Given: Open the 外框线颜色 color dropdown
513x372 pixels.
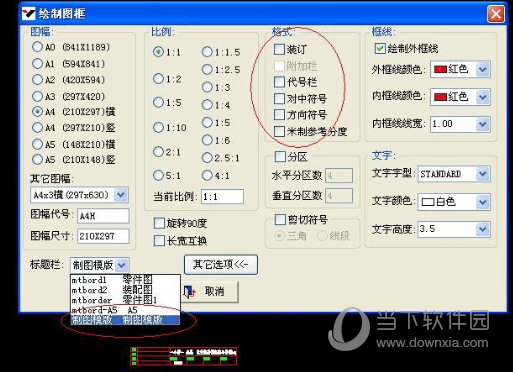Looking at the screenshot, I should [483, 69].
